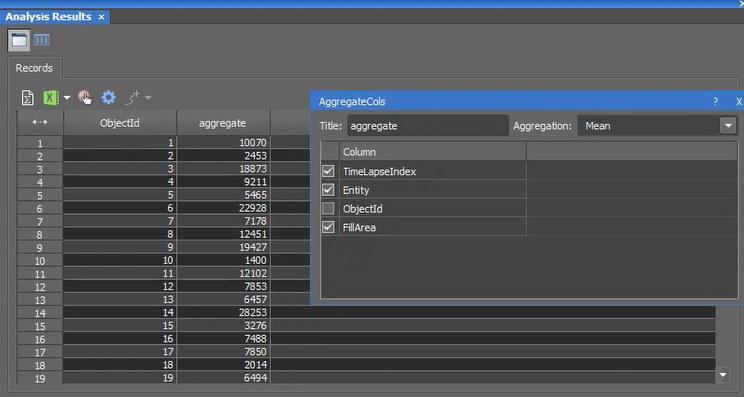Click ObjectId cell with value 10
The width and height of the screenshot is (744, 397).
[x=120, y=260]
